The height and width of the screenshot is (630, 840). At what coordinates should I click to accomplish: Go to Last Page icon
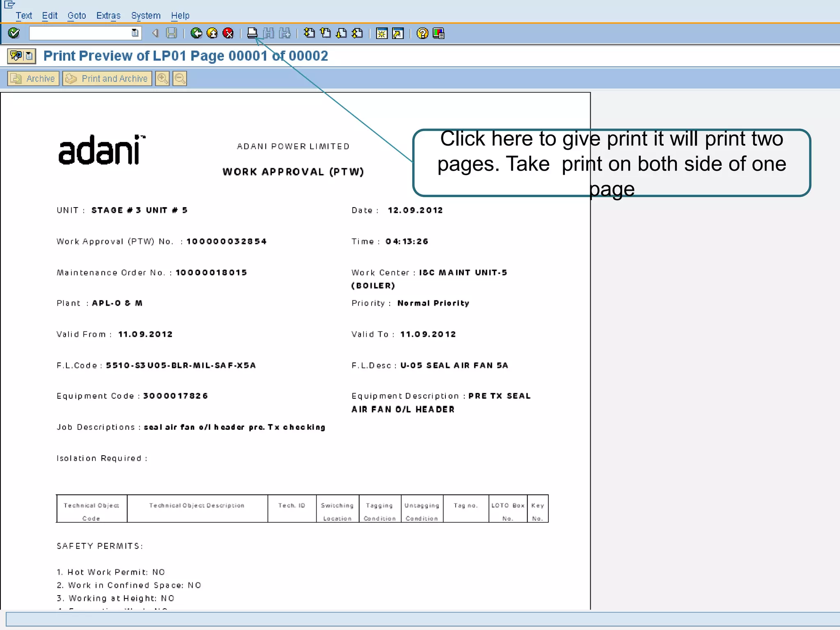[357, 33]
